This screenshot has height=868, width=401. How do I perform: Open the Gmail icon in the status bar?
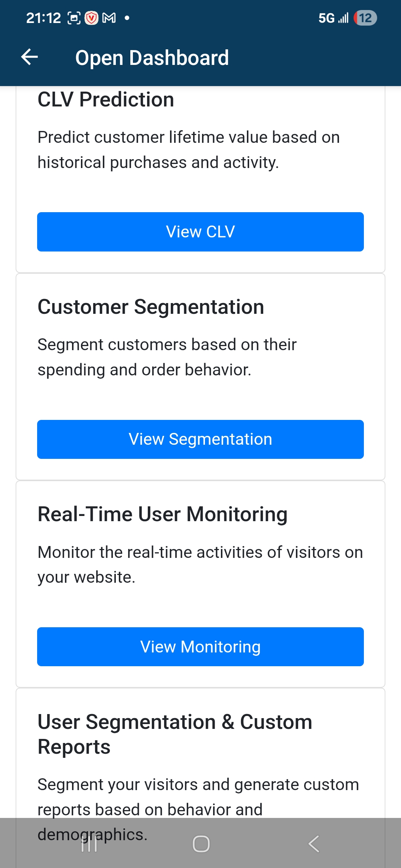(110, 17)
